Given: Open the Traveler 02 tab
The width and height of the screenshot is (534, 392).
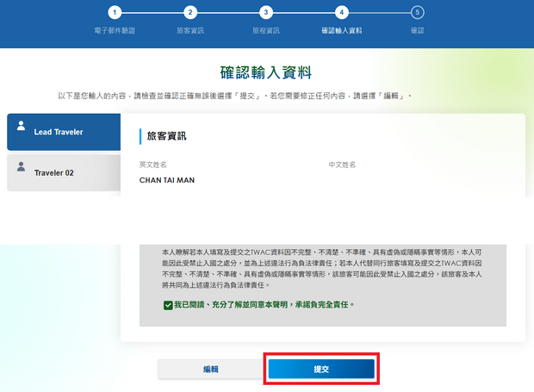Looking at the screenshot, I should click(x=63, y=172).
